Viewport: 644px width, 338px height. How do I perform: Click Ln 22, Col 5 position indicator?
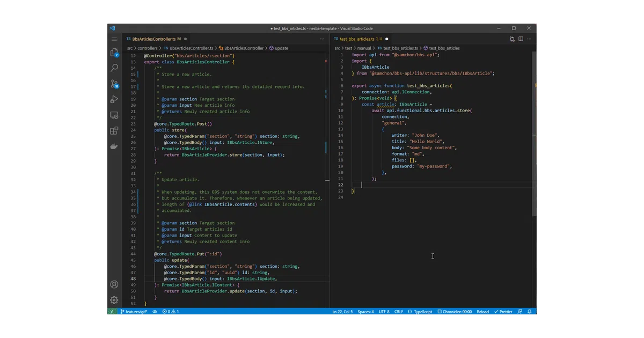tap(342, 311)
